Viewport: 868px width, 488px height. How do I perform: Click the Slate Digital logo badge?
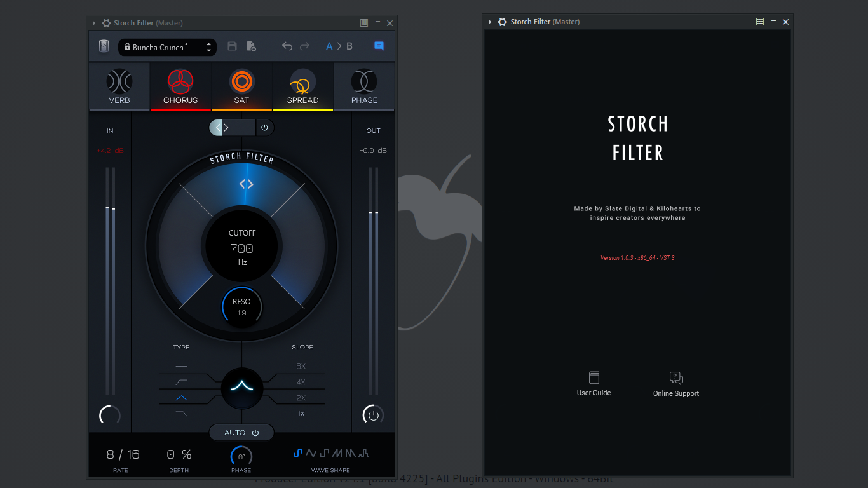point(104,46)
